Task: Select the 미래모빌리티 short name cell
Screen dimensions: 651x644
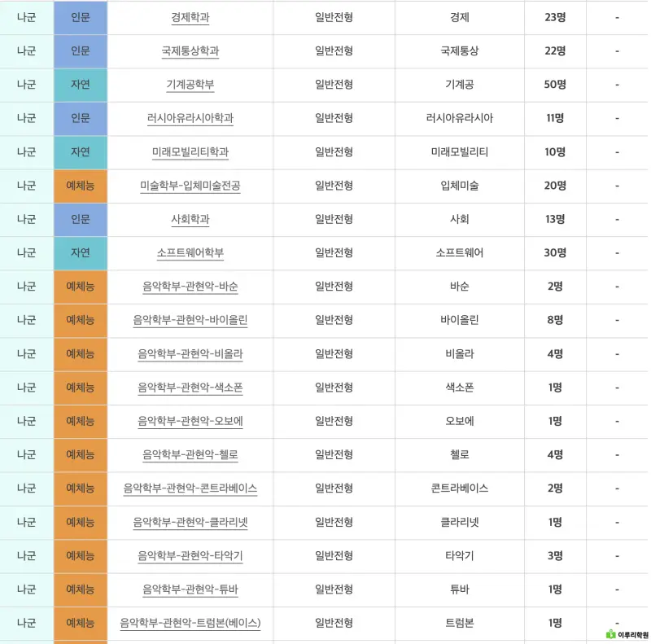Action: [x=460, y=152]
